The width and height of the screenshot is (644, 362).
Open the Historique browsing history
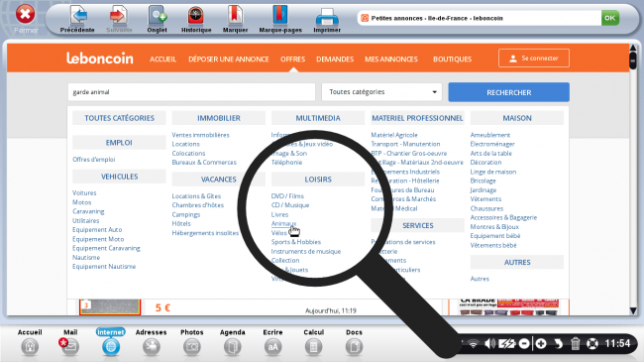tap(196, 19)
